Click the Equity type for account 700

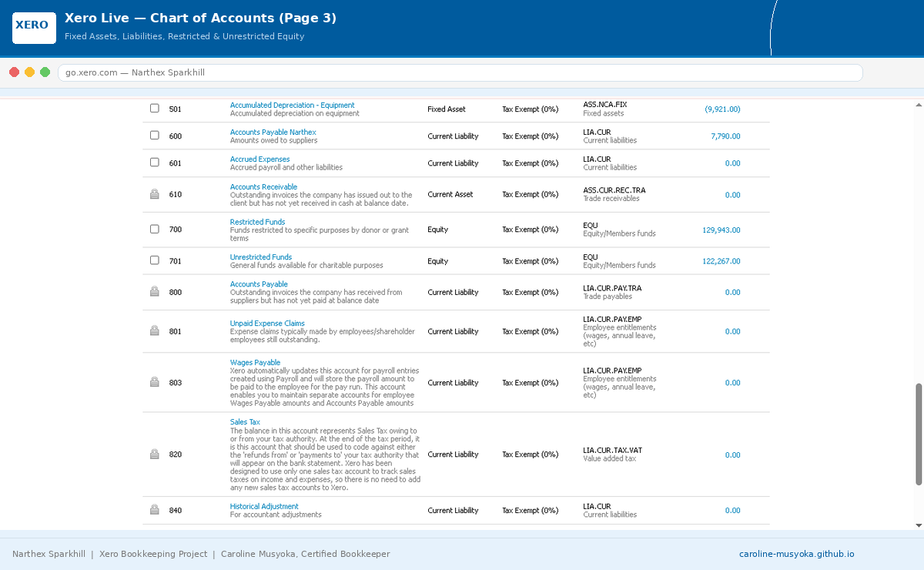(x=438, y=230)
